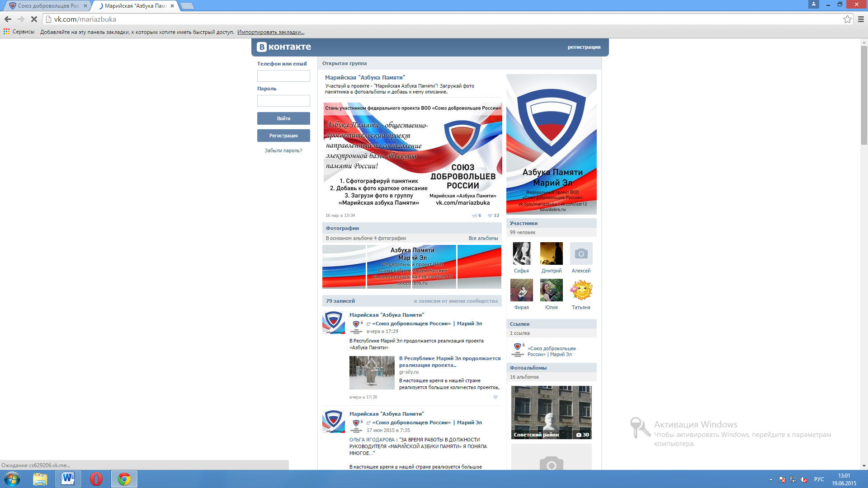The width and height of the screenshot is (868, 488).
Task: Click РУС language indicator in tray
Action: (x=819, y=479)
